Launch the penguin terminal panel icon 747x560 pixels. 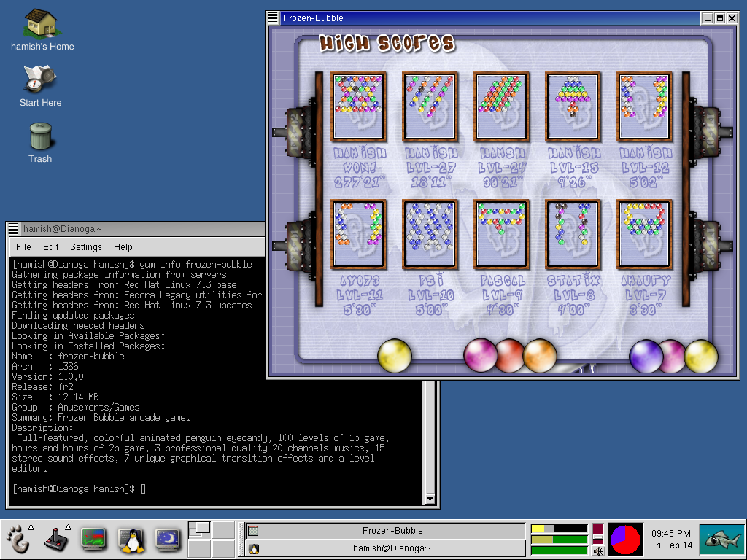pyautogui.click(x=131, y=540)
